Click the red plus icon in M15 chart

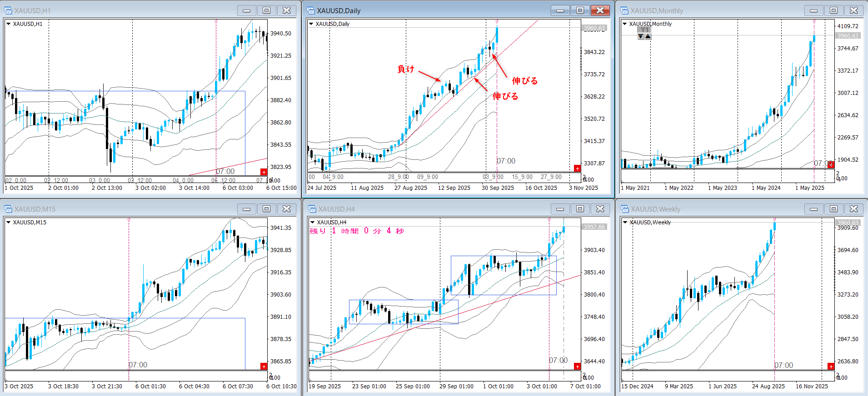click(x=264, y=366)
